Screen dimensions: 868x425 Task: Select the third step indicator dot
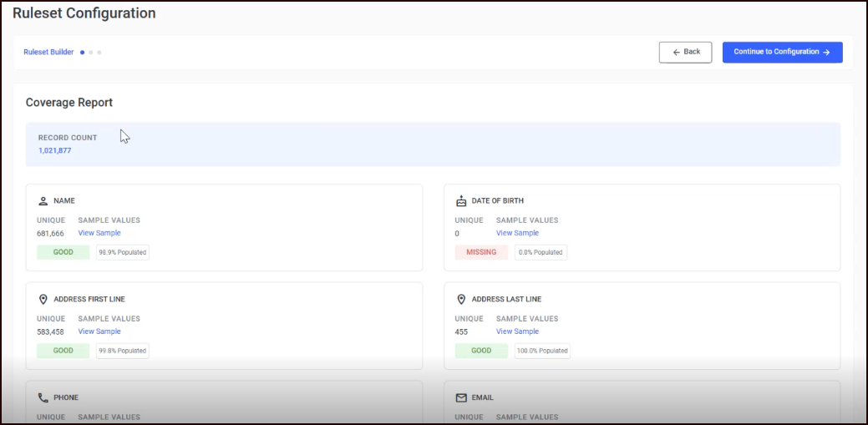[x=99, y=53]
